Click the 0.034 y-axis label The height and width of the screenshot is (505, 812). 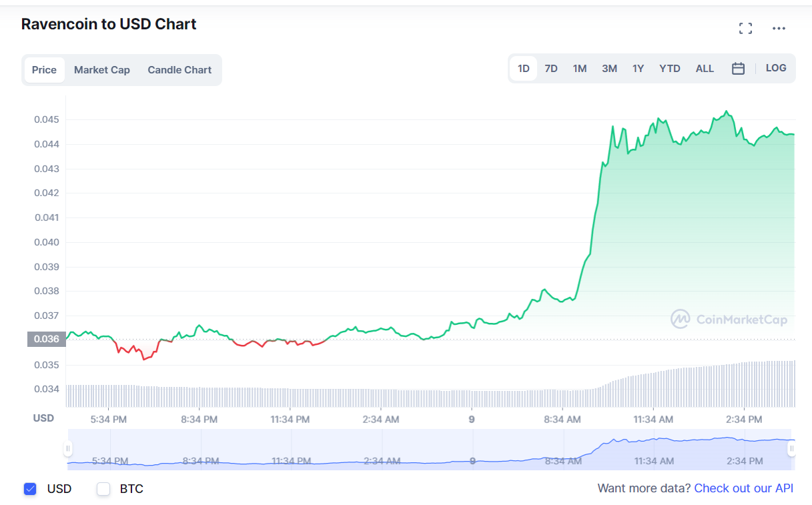click(x=47, y=389)
